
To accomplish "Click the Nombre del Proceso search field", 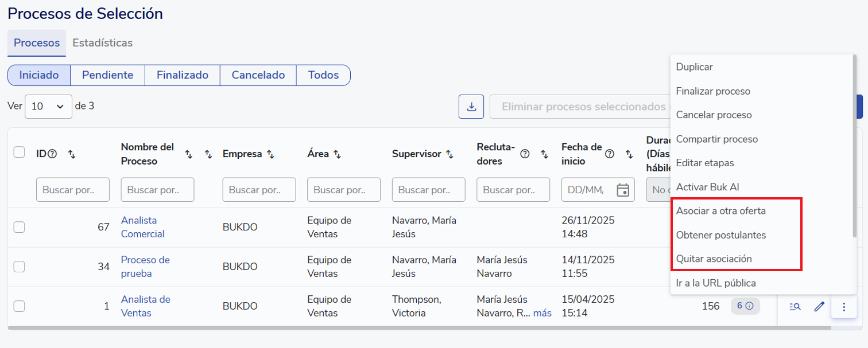I will [157, 190].
